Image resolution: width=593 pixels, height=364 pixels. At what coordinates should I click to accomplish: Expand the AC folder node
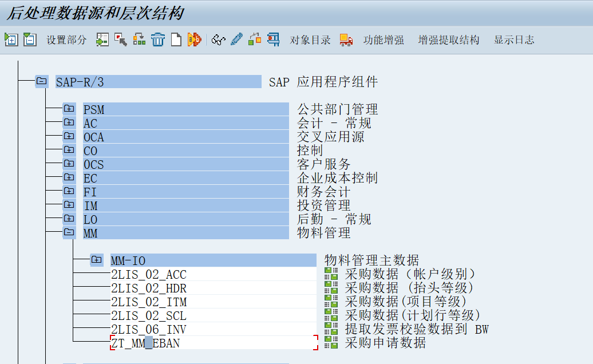tap(69, 122)
